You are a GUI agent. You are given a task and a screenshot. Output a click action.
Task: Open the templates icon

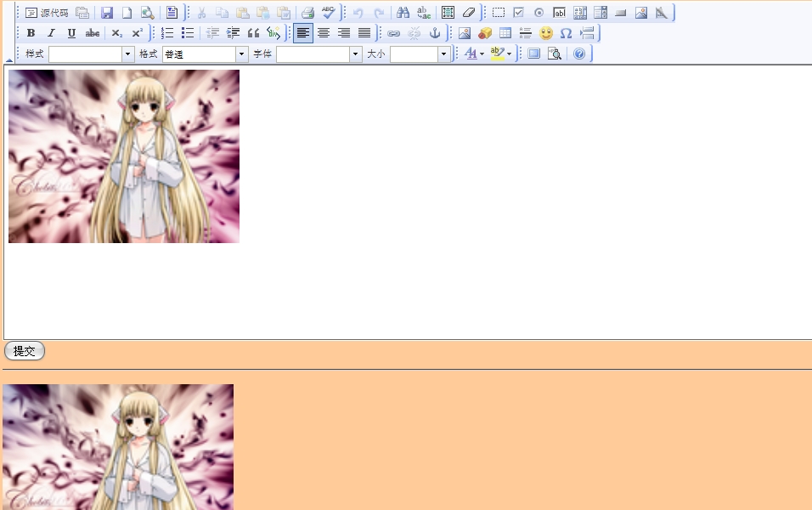pyautogui.click(x=172, y=13)
